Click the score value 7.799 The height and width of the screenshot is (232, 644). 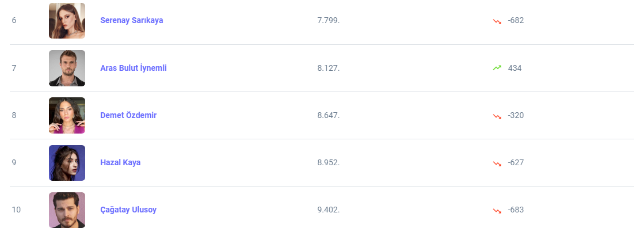[329, 20]
